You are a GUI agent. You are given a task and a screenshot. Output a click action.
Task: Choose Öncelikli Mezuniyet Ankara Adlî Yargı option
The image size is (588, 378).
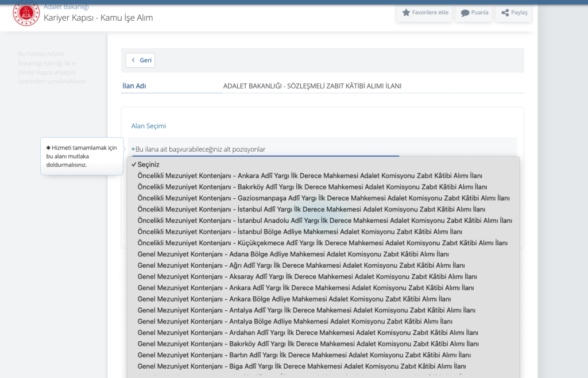coord(310,176)
